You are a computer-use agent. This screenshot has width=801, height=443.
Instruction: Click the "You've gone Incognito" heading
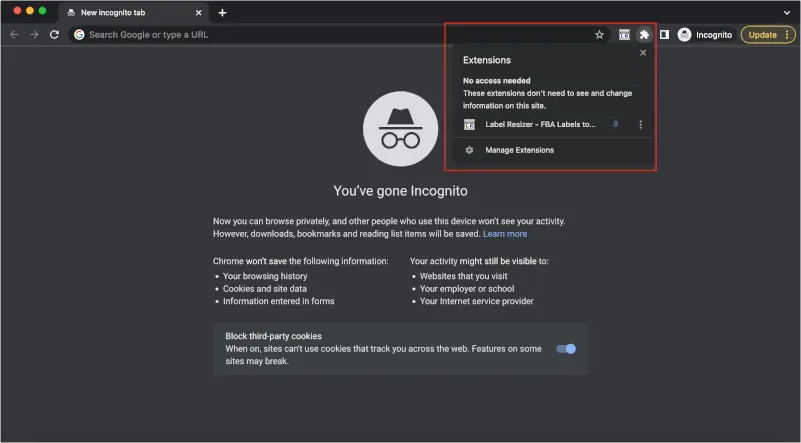400,191
